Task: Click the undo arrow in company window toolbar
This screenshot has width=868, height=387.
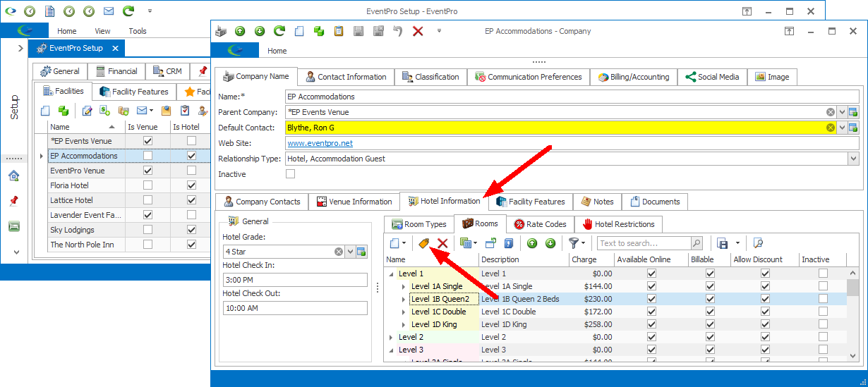Action: (398, 31)
